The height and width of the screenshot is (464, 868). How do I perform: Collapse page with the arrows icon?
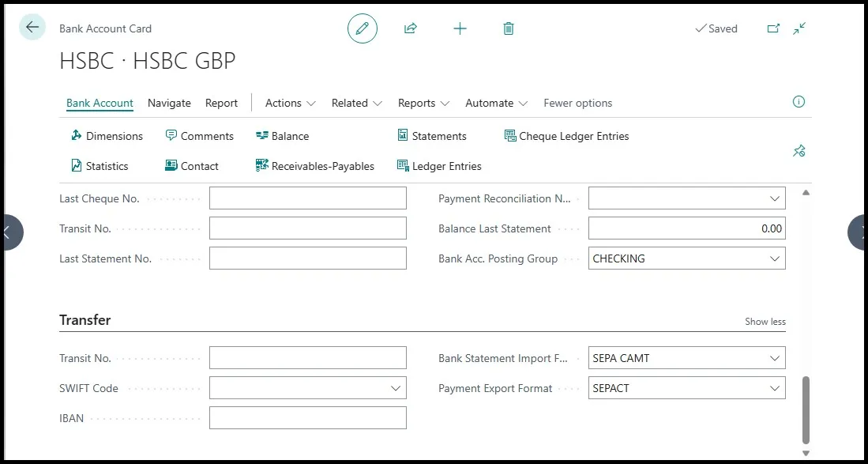799,28
